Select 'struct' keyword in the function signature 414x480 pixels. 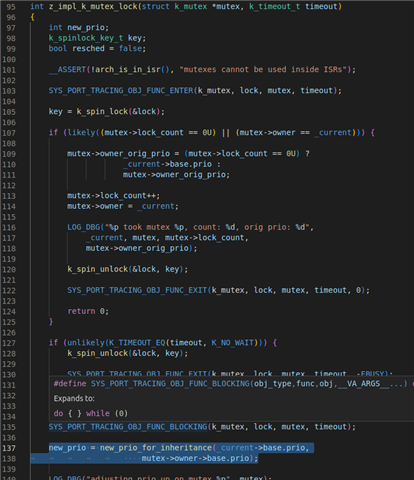pyautogui.click(x=156, y=6)
